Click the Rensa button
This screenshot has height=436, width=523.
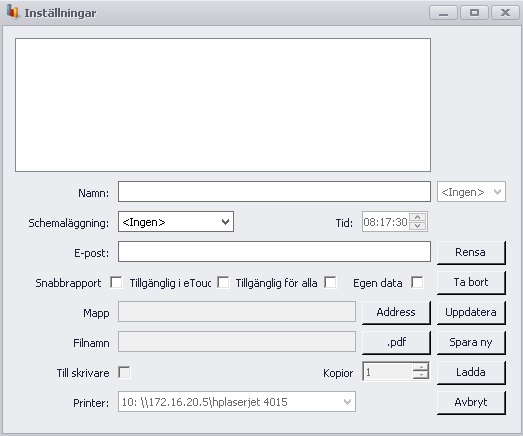click(x=471, y=253)
